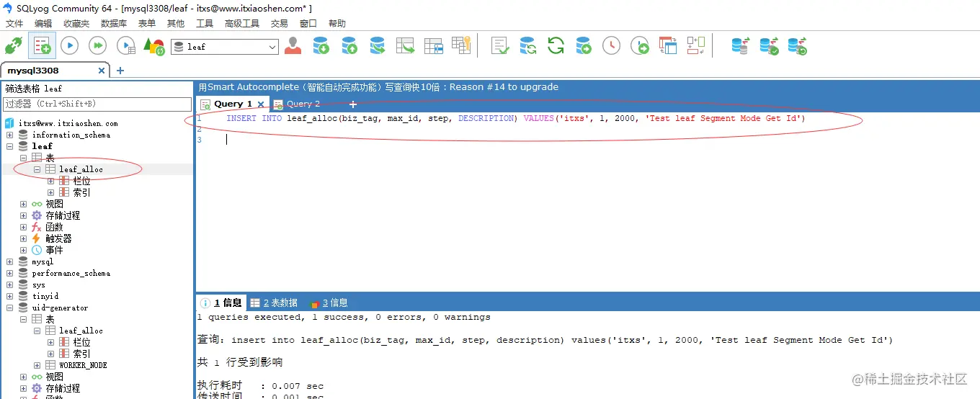Select the uid-generator database in the tree
Image resolution: width=980 pixels, height=399 pixels.
click(x=60, y=308)
